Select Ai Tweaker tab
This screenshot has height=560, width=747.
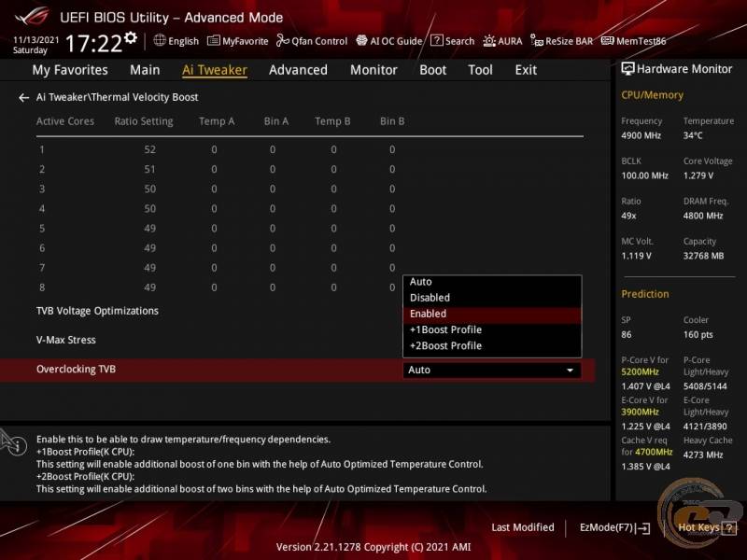(x=215, y=70)
